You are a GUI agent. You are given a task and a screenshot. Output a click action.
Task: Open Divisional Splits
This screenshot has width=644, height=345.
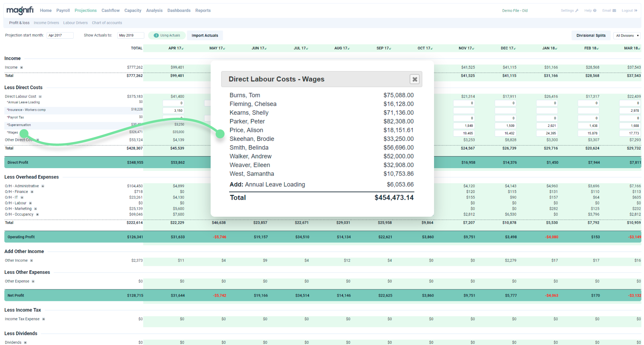click(591, 35)
